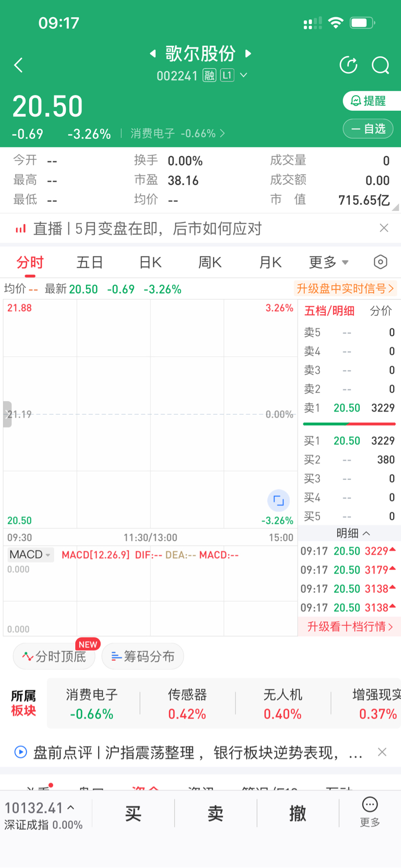Open 分时顶底 feature button
This screenshot has height=868, width=401.
pos(54,656)
